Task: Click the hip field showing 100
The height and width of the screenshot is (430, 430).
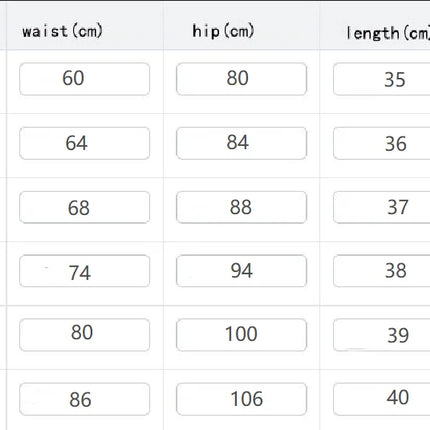Action: [241, 335]
